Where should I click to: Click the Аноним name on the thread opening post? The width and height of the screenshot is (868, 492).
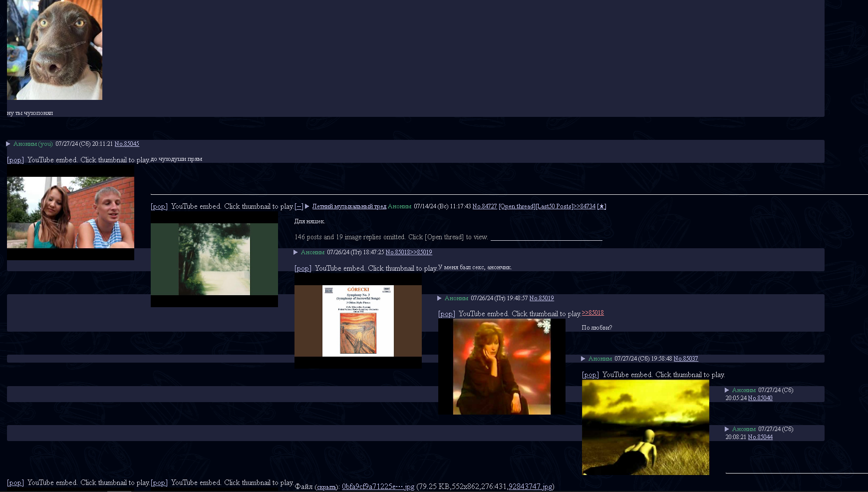tap(399, 206)
